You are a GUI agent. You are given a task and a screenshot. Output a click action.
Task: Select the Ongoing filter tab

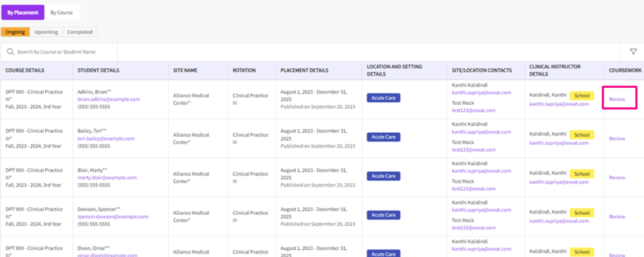[15, 32]
